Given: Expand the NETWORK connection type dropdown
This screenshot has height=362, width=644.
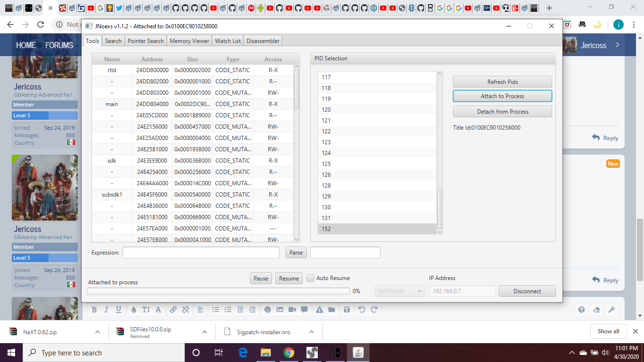Looking at the screenshot, I should pos(400,291).
